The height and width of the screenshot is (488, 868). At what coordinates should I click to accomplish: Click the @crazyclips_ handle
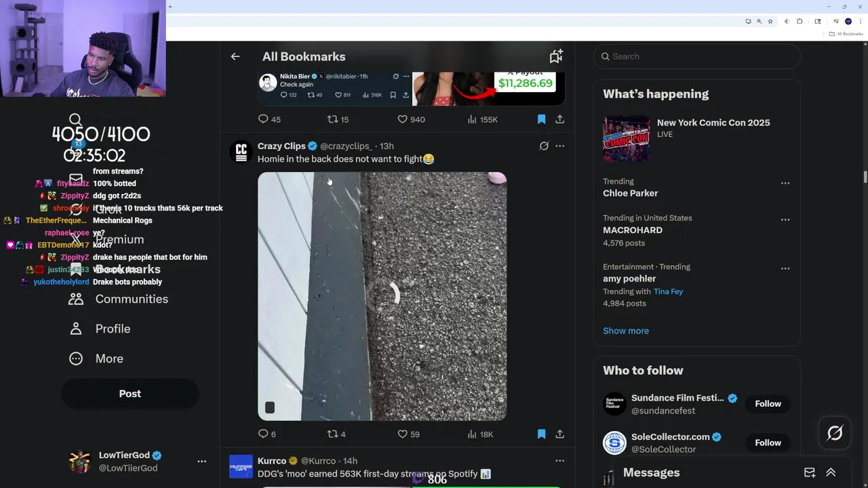point(346,146)
